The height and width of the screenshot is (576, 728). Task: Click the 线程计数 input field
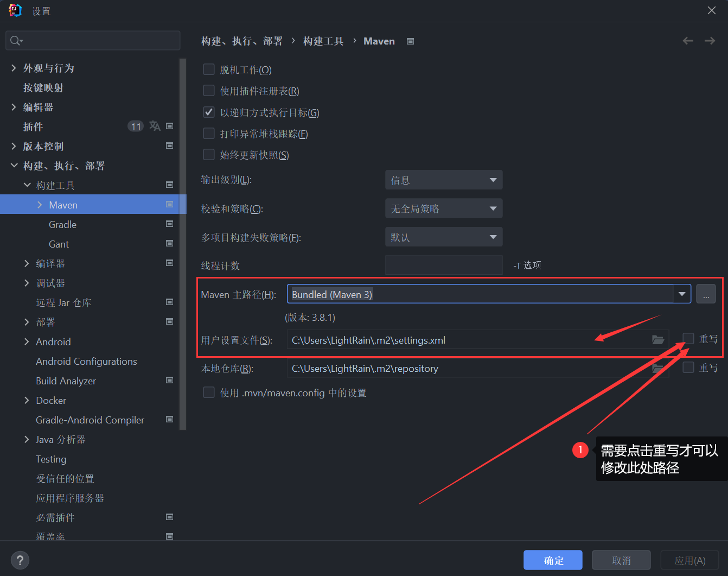coord(444,265)
